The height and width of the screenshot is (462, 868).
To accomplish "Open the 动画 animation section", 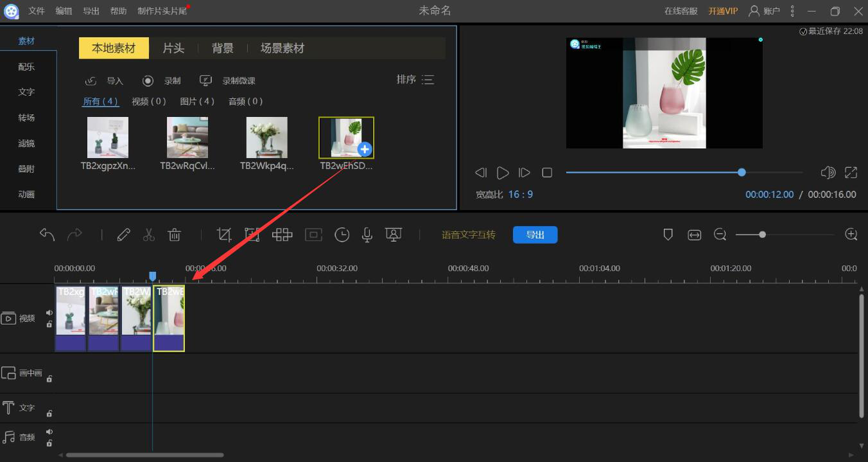I will coord(26,194).
